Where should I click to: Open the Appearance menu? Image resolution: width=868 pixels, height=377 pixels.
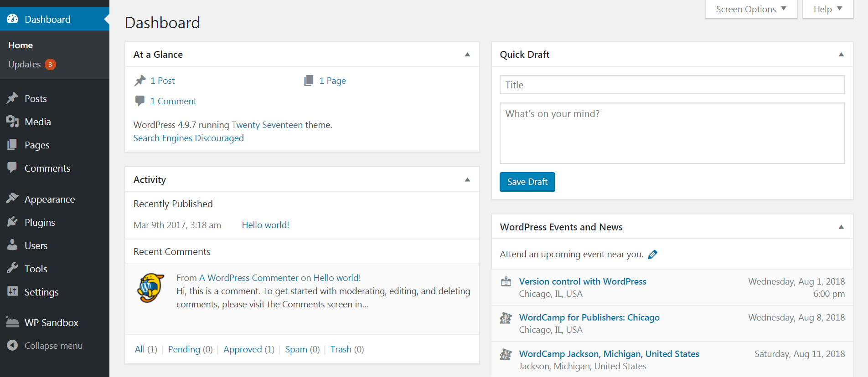[x=55, y=199]
